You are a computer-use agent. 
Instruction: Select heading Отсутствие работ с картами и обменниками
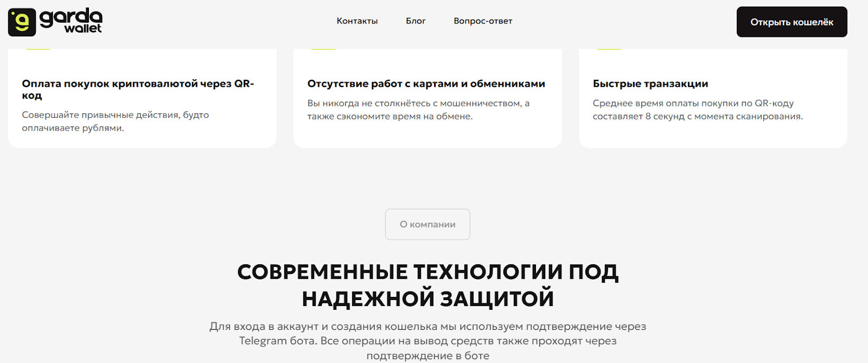(426, 84)
